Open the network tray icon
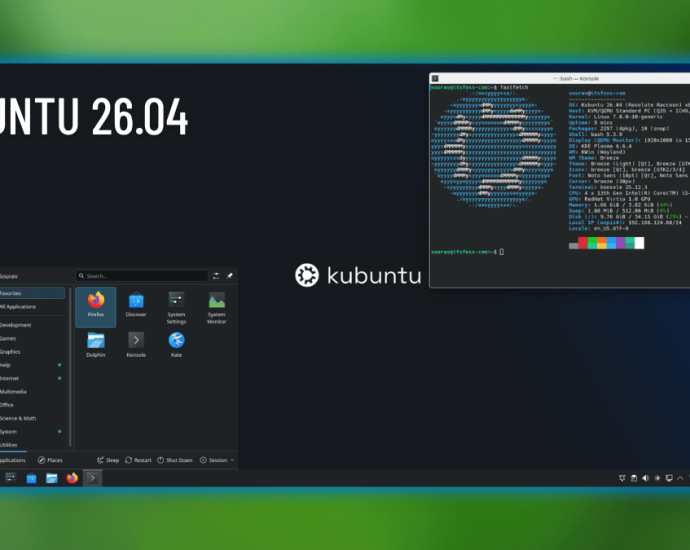 tap(669, 478)
